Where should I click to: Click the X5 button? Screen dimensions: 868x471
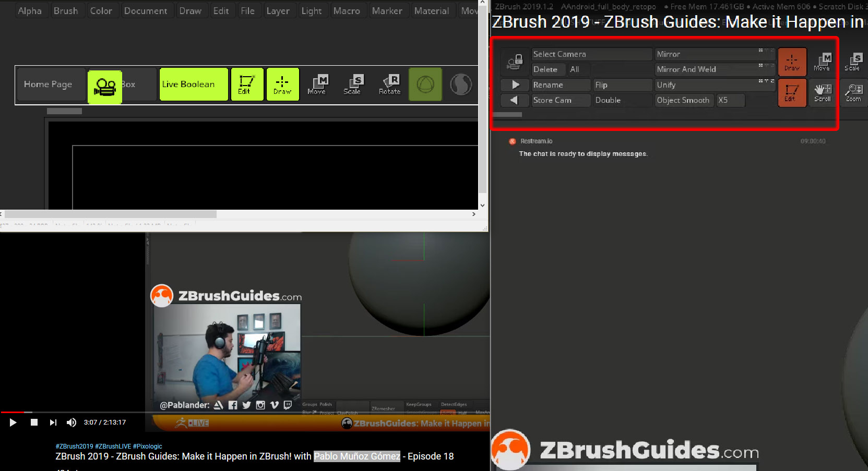click(x=730, y=100)
